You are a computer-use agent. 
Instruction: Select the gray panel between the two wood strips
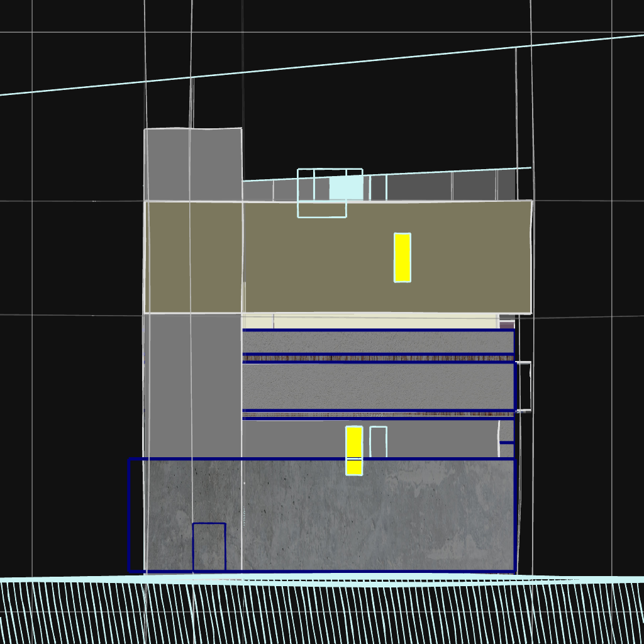(x=377, y=386)
